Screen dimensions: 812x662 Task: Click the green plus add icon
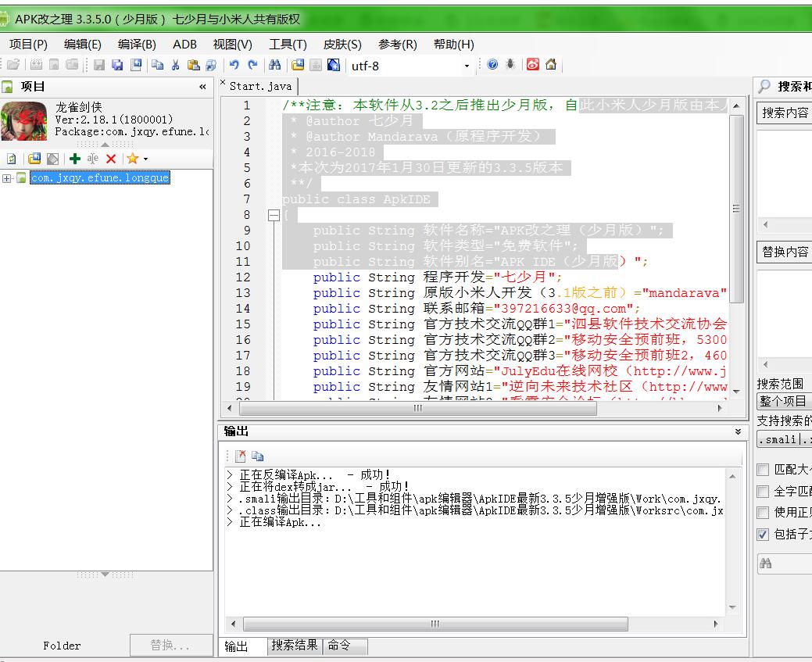tap(75, 159)
